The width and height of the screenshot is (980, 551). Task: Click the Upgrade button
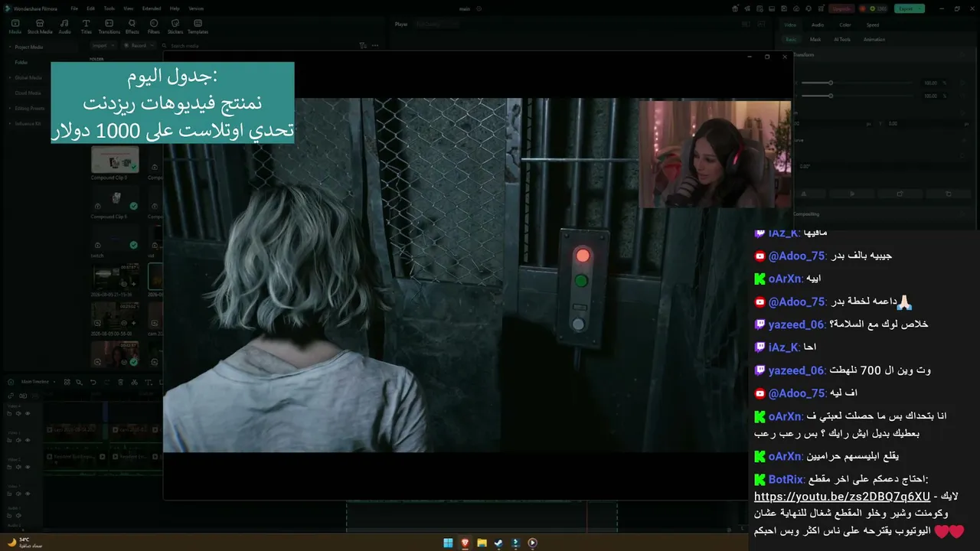coord(841,8)
